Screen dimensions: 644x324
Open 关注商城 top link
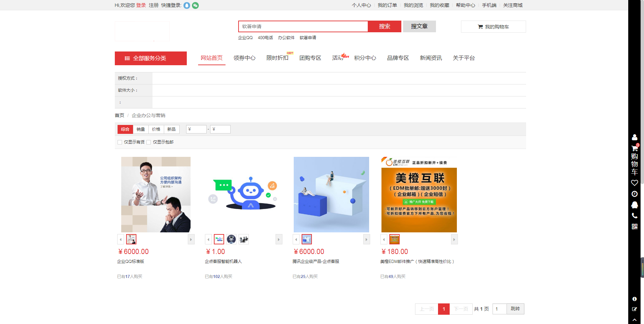pyautogui.click(x=513, y=5)
